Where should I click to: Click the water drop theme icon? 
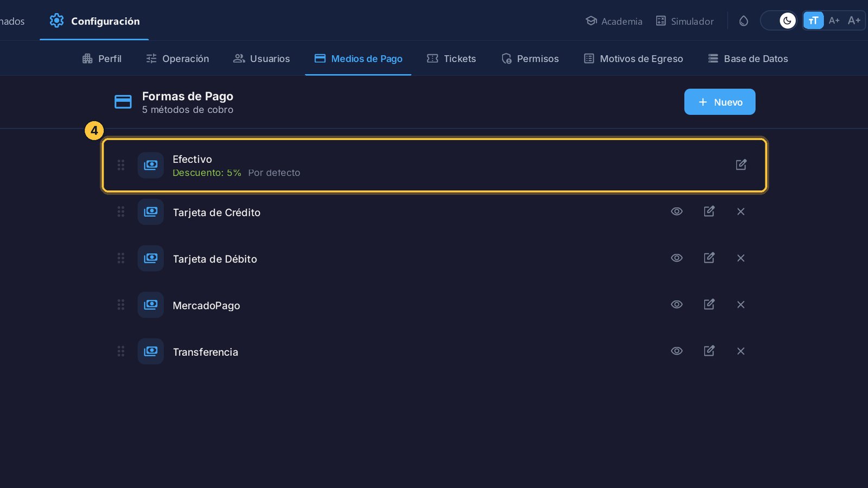point(744,21)
